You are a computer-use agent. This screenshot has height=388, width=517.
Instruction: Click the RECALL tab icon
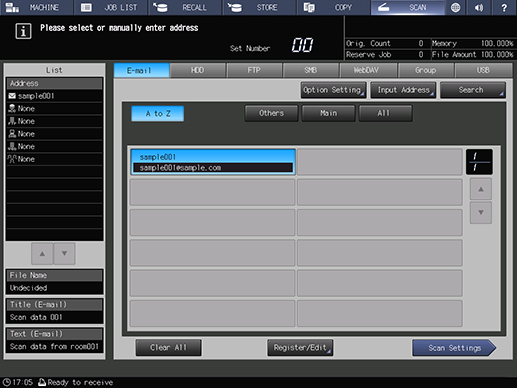(160, 7)
